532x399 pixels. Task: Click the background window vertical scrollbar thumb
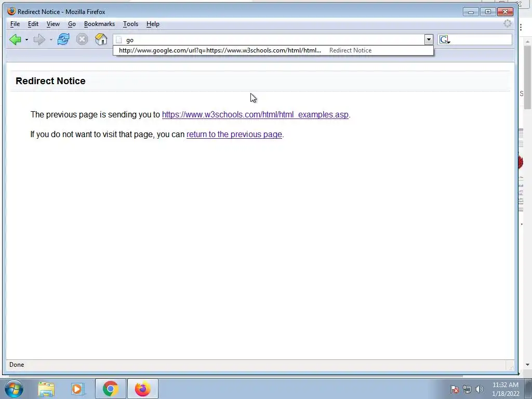click(528, 77)
